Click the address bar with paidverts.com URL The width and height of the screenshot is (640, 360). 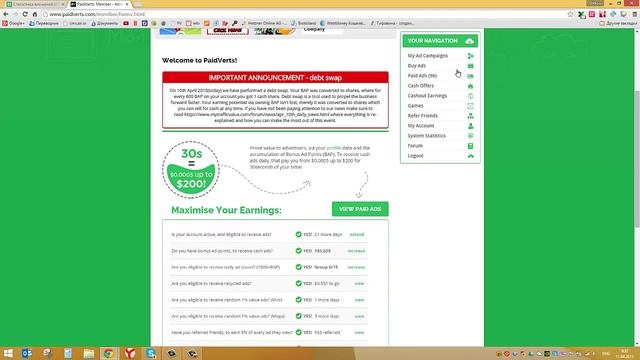click(304, 14)
